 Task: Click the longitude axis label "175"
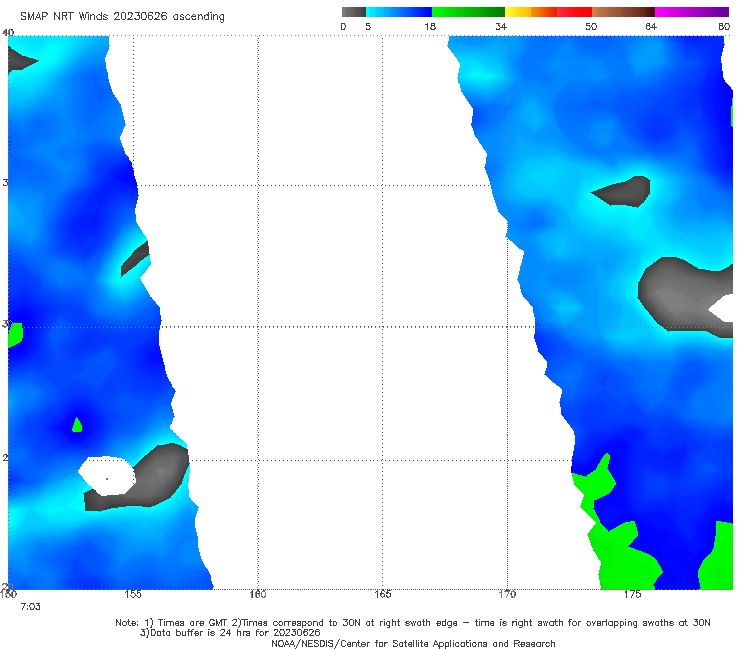[632, 594]
